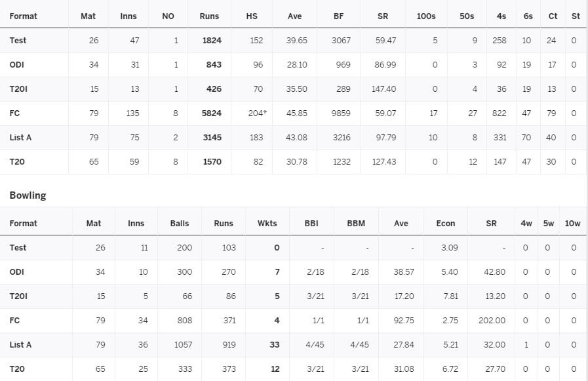Click the 10w column header
This screenshot has width=588, height=381.
572,224
